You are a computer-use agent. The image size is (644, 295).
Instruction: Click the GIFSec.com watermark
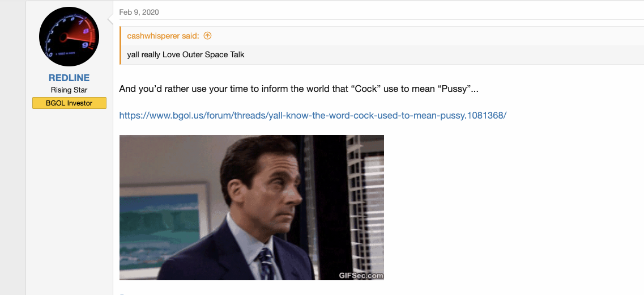pyautogui.click(x=361, y=276)
